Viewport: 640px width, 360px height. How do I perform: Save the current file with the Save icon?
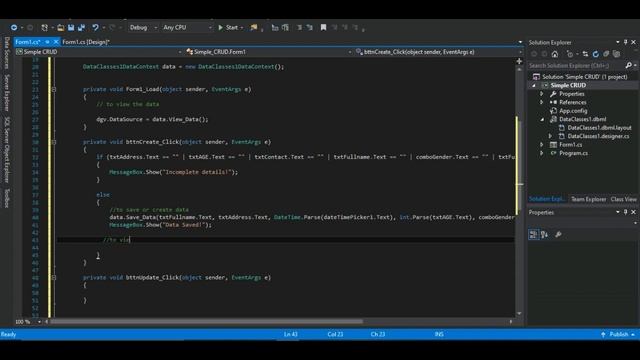click(71, 27)
